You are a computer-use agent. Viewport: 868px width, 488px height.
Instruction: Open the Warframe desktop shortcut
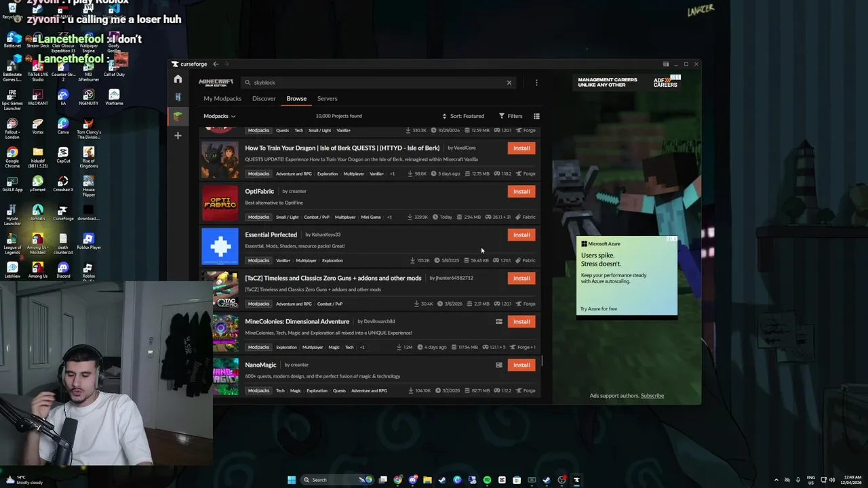[x=114, y=98]
